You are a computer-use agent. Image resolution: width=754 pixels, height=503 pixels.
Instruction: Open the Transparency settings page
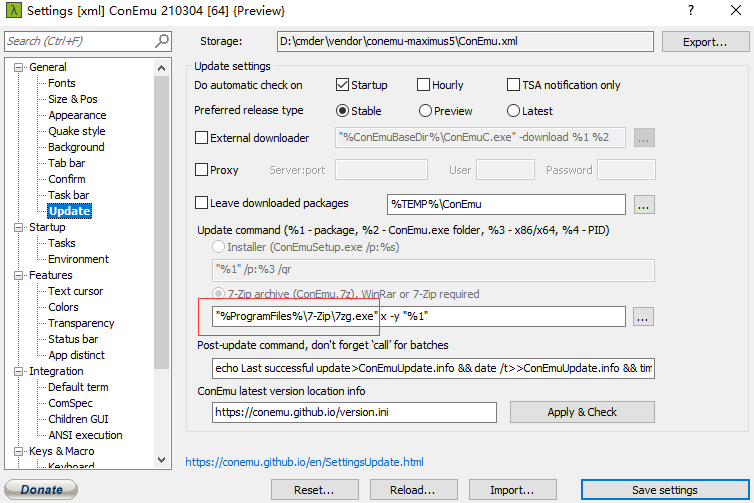(x=81, y=323)
